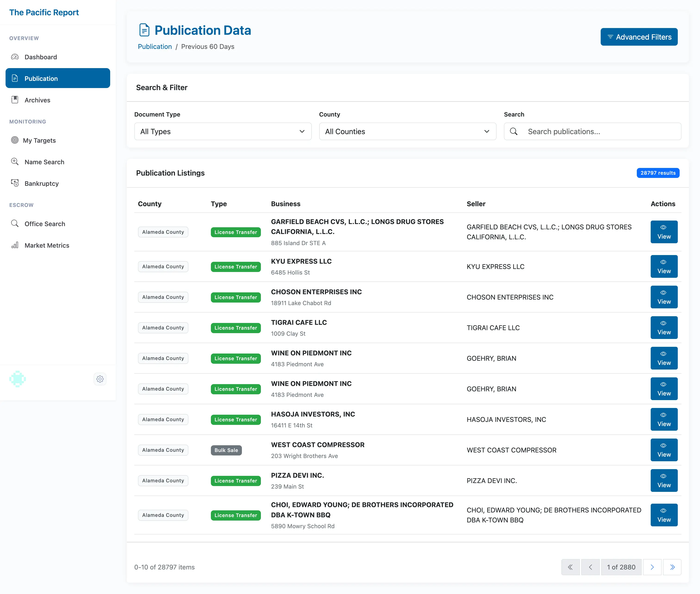This screenshot has width=700, height=594.
Task: View the TIGRAI CAFE LLC listing
Action: (664, 328)
